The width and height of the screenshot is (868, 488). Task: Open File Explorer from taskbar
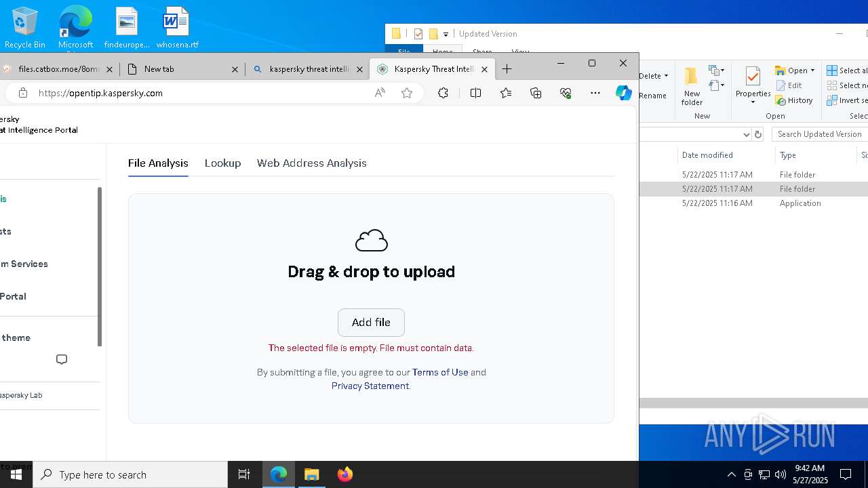(312, 474)
